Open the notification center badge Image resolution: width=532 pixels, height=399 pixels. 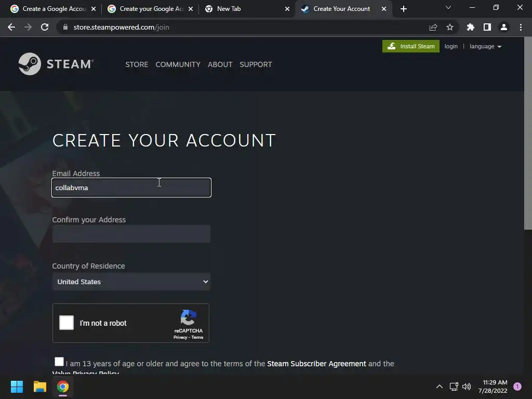pyautogui.click(x=517, y=387)
